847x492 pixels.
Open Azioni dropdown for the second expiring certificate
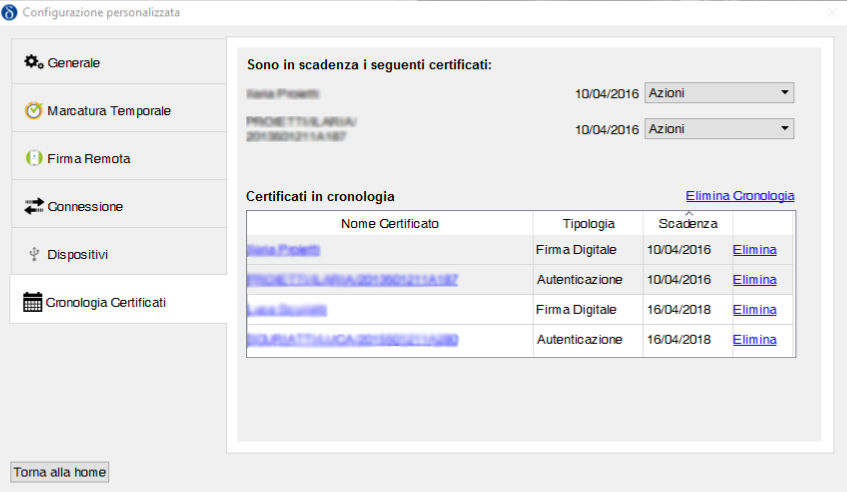coord(719,129)
